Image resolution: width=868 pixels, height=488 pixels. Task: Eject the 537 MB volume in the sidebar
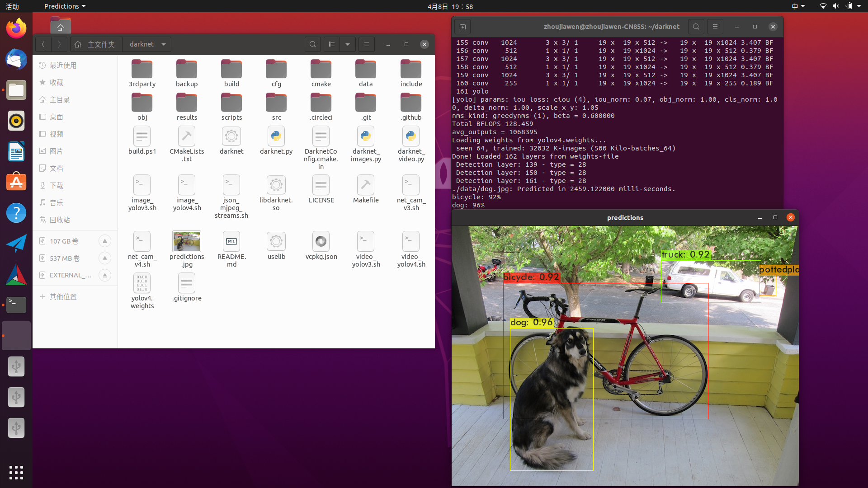104,258
